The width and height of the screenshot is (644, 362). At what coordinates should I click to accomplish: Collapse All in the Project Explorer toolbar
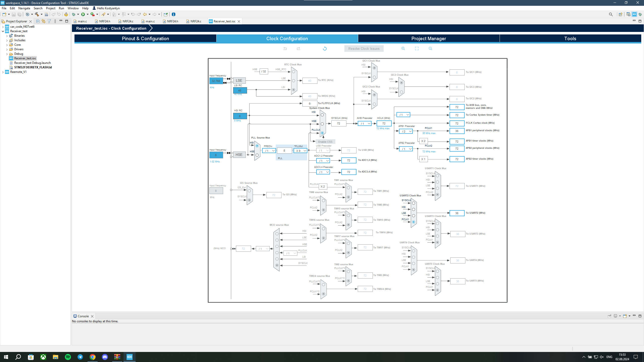click(38, 21)
